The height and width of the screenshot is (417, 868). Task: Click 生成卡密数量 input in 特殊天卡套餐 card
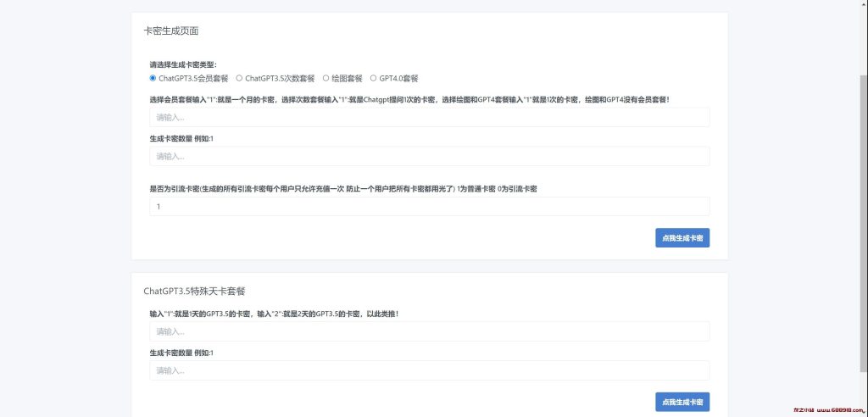430,370
